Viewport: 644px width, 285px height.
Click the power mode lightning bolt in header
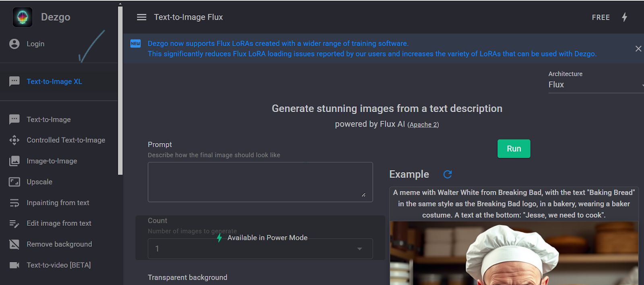[x=624, y=17]
